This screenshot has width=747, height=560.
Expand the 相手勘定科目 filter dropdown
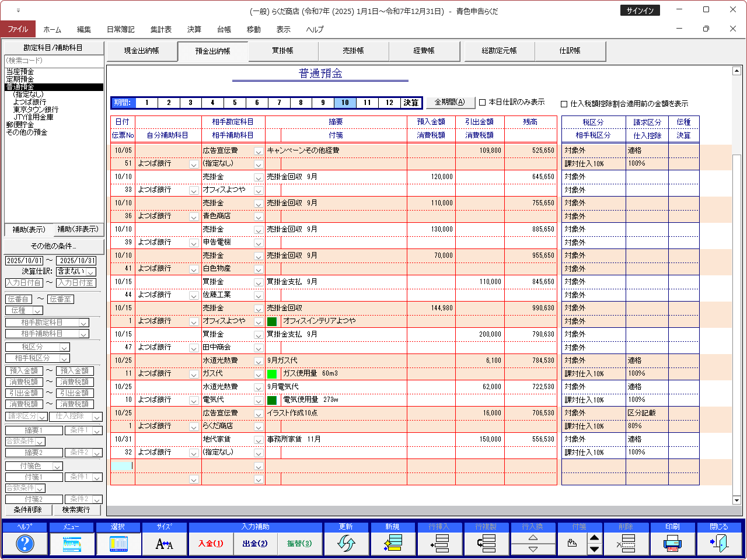(x=84, y=323)
